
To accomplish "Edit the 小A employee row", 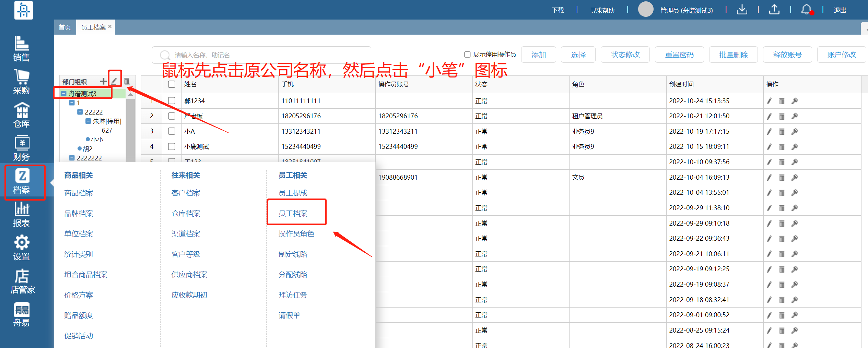I will (x=769, y=131).
